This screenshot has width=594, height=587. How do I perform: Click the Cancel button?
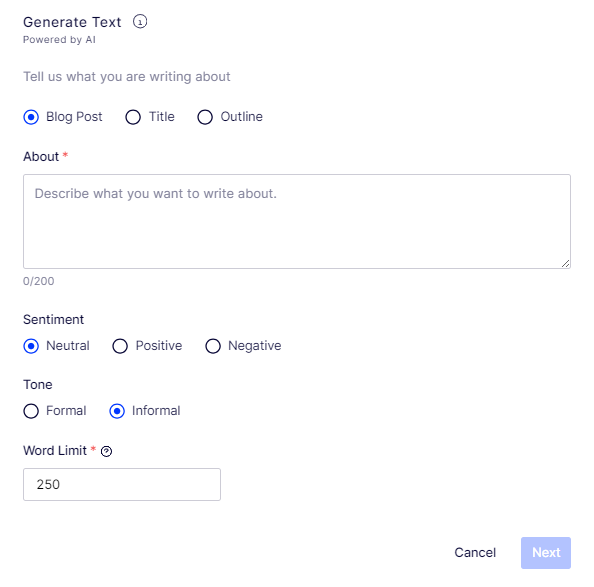(475, 553)
